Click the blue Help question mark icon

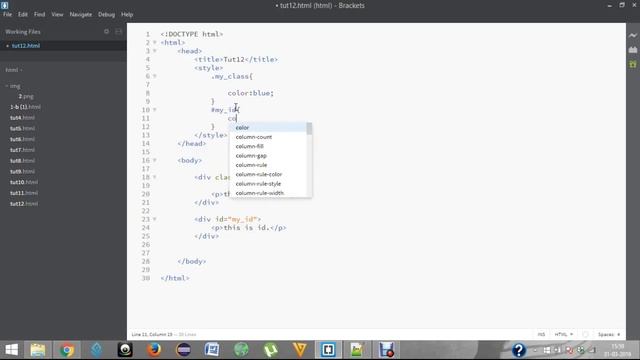coord(519,350)
